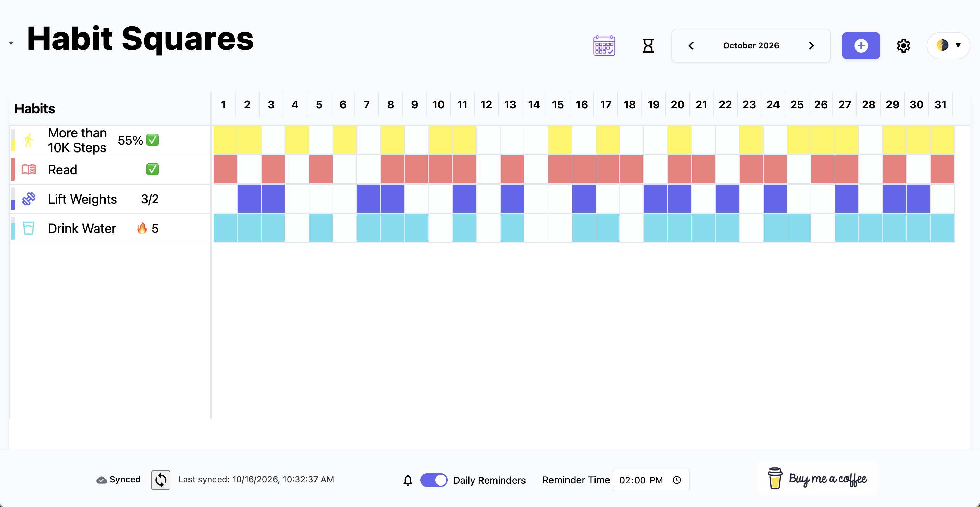Screen dimensions: 980x507
Task: Click the day 16 column header
Action: [582, 104]
